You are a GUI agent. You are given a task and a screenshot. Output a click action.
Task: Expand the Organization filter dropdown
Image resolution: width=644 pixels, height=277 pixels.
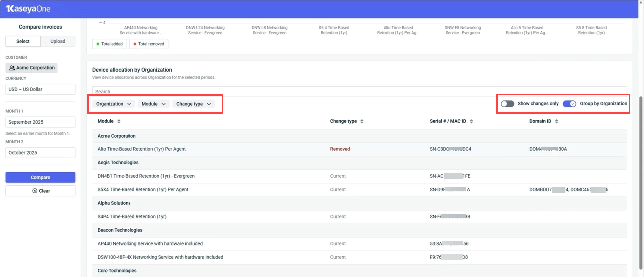click(x=114, y=104)
